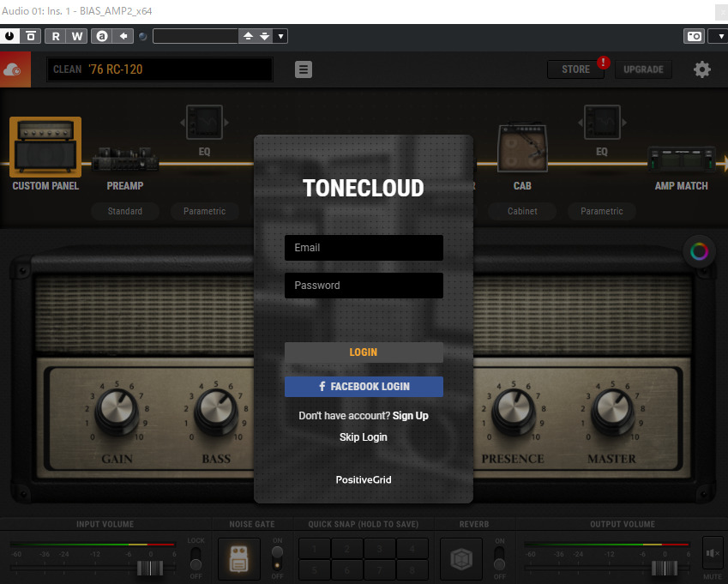Click the Output Volume slider handle
728x584 pixels.
pos(665,569)
